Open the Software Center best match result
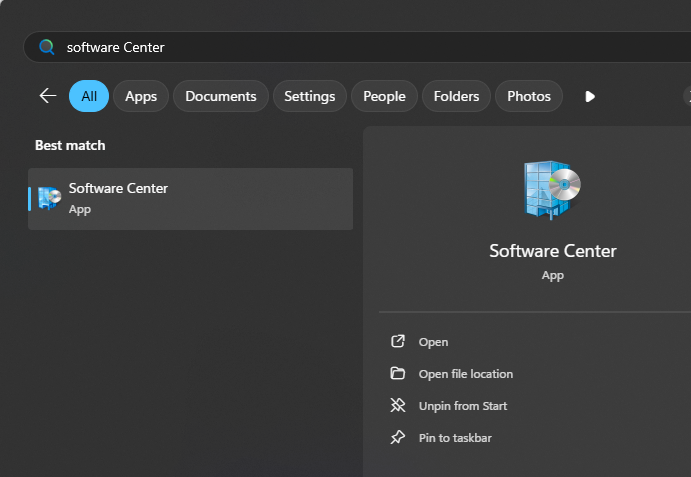Screen dimensions: 691x477 (190, 199)
